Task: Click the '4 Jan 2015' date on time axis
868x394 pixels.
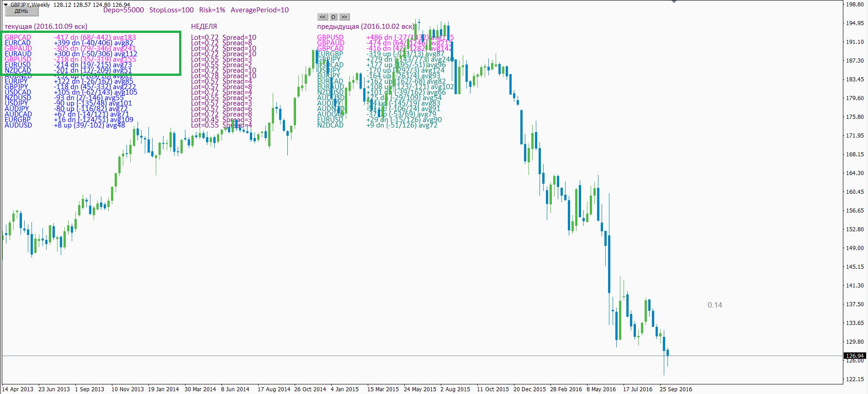Action: point(345,389)
